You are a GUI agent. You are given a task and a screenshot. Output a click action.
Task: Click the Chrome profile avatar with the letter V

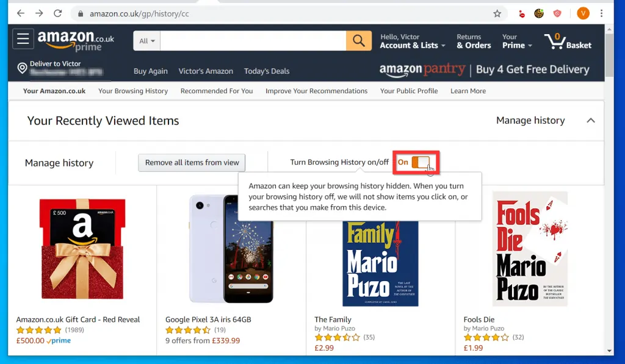point(583,13)
